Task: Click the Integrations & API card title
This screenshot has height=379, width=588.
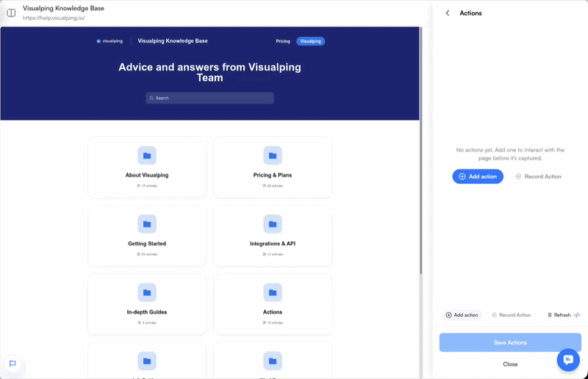Action: 273,244
